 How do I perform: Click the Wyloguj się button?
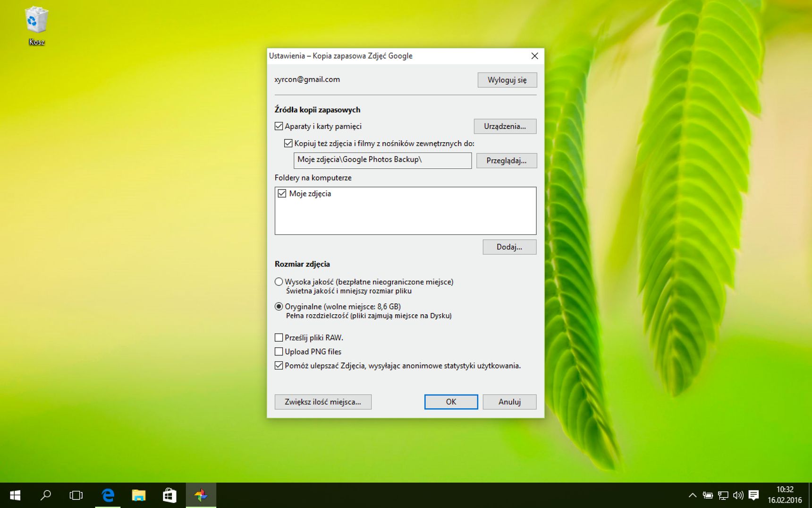tap(507, 80)
